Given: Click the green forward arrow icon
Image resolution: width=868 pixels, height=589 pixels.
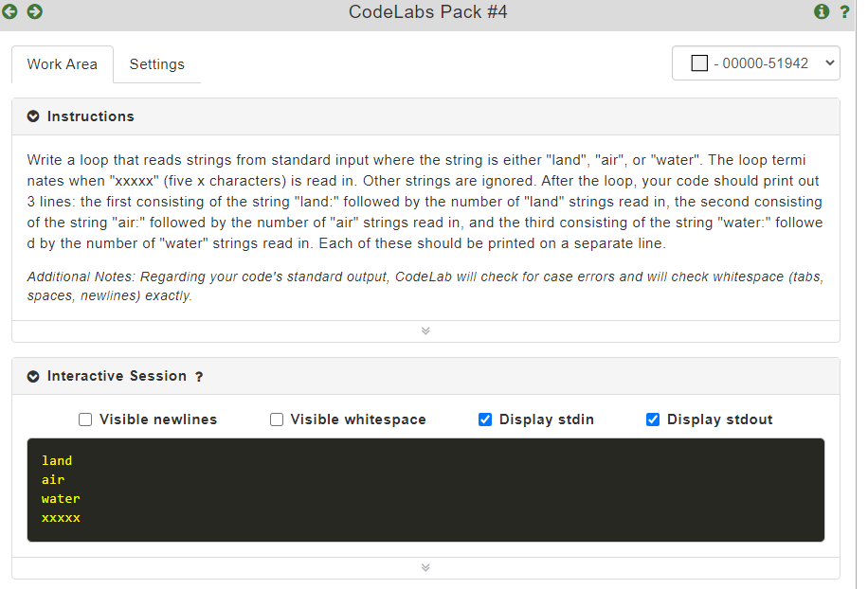Looking at the screenshot, I should click(x=34, y=12).
